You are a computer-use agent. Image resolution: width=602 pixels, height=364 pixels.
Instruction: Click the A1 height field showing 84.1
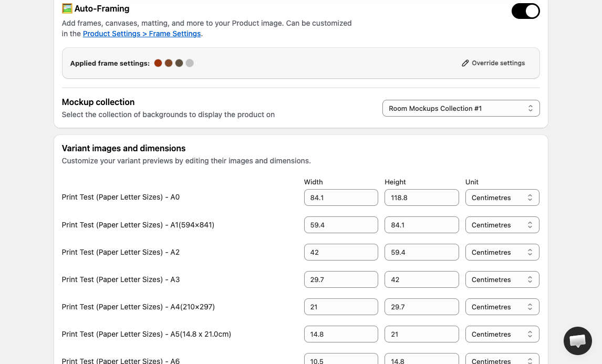(x=421, y=225)
